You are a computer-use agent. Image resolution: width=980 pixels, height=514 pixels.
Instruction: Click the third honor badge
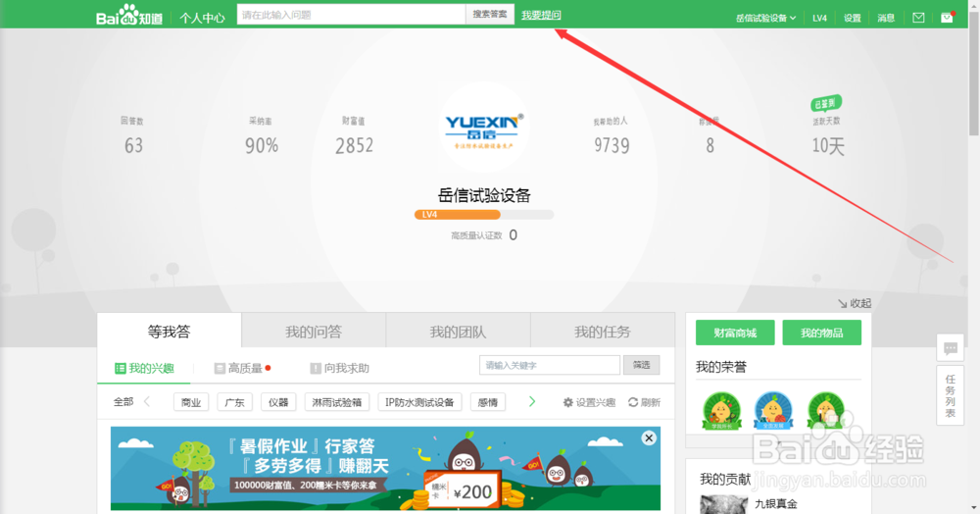825,411
